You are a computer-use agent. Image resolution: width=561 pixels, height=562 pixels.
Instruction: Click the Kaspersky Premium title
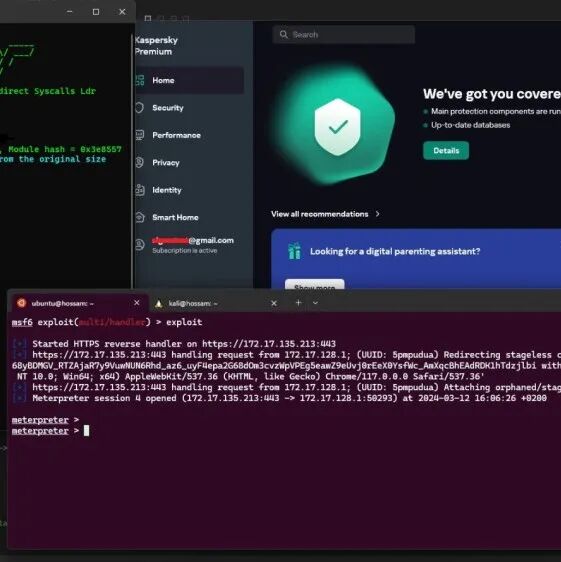(156, 46)
